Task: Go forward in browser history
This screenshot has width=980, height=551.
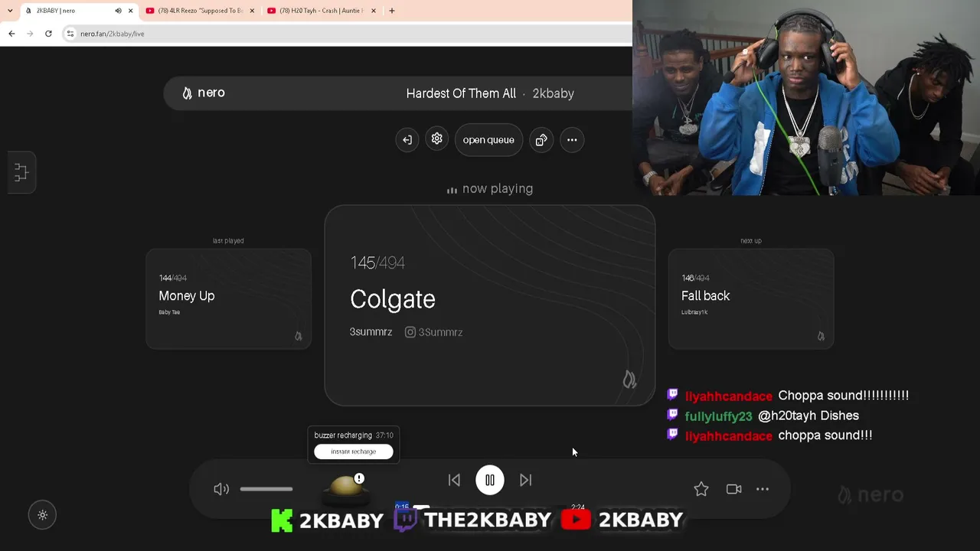Action: [30, 34]
